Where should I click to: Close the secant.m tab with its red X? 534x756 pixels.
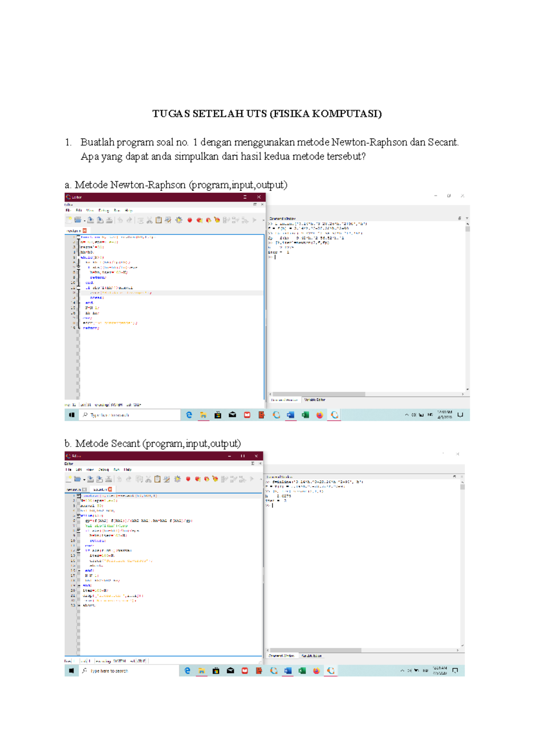coord(110,489)
